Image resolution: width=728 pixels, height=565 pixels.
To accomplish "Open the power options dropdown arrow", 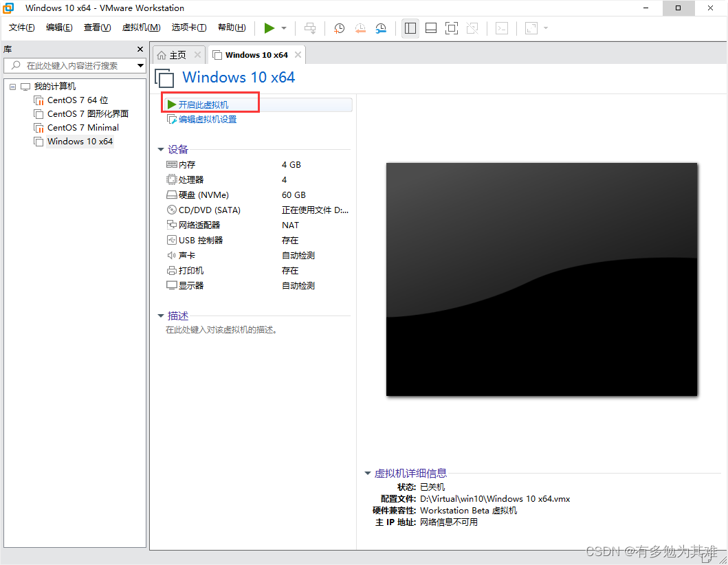I will [284, 28].
